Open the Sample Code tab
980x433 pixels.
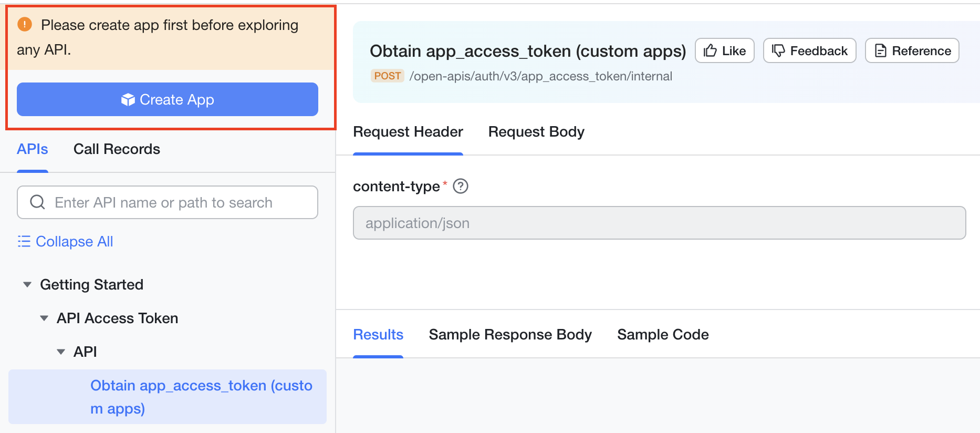pos(663,335)
